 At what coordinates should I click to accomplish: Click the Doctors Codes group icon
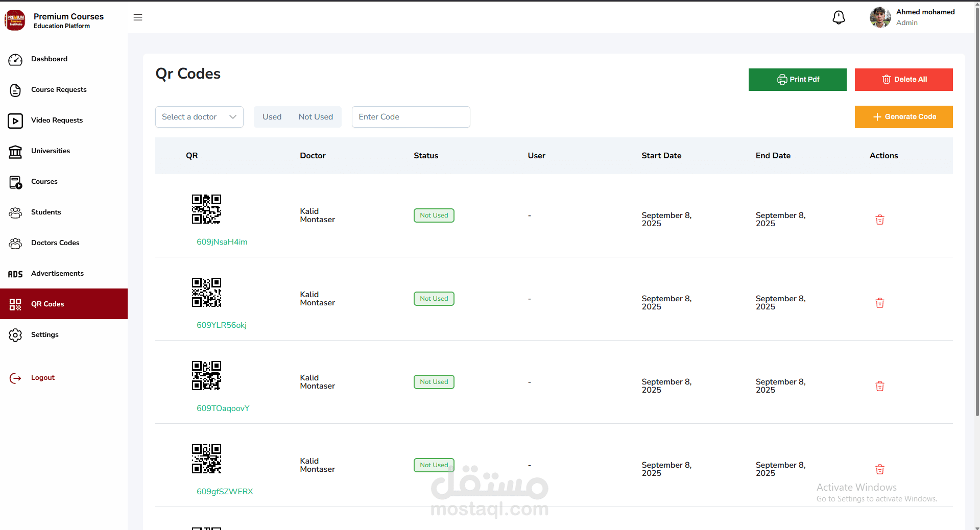[x=15, y=244]
